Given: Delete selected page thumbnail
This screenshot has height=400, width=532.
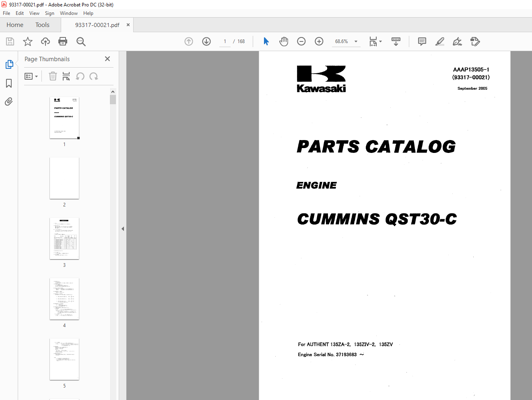Looking at the screenshot, I should [x=53, y=76].
